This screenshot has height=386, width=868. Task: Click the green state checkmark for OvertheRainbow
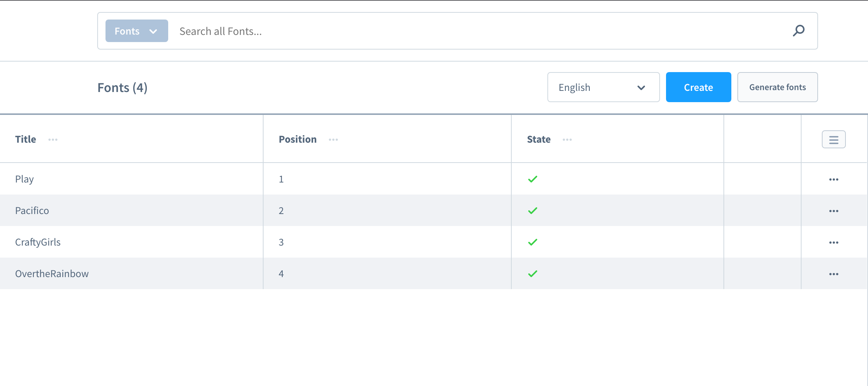pyautogui.click(x=533, y=274)
